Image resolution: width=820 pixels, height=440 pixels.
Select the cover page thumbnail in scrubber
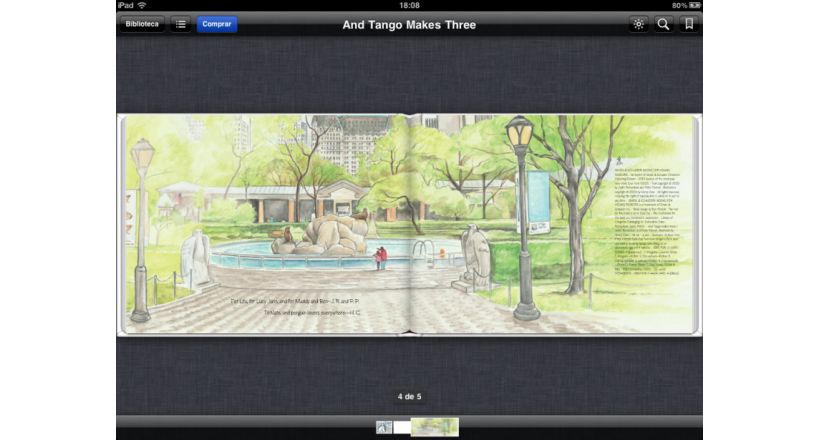384,427
